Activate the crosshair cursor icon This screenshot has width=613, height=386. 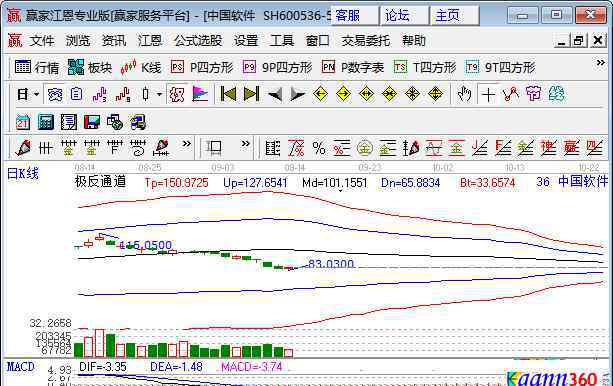488,95
